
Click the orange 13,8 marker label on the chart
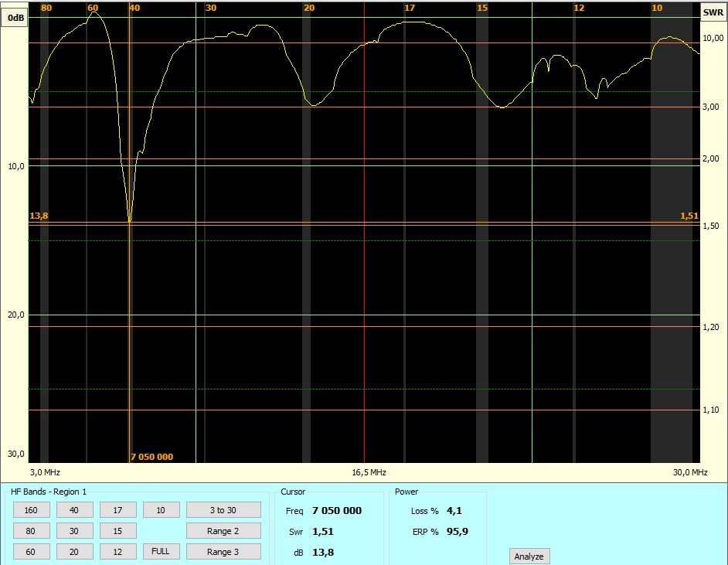click(39, 216)
